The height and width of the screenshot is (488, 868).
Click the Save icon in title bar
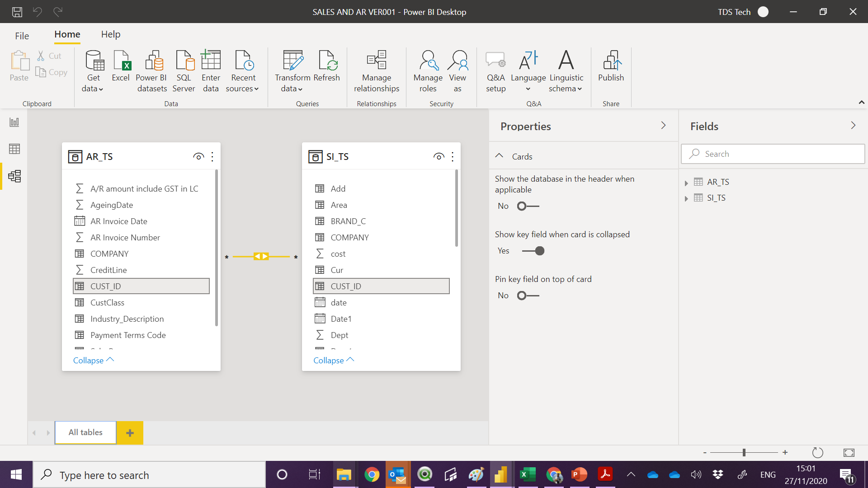pos(17,12)
